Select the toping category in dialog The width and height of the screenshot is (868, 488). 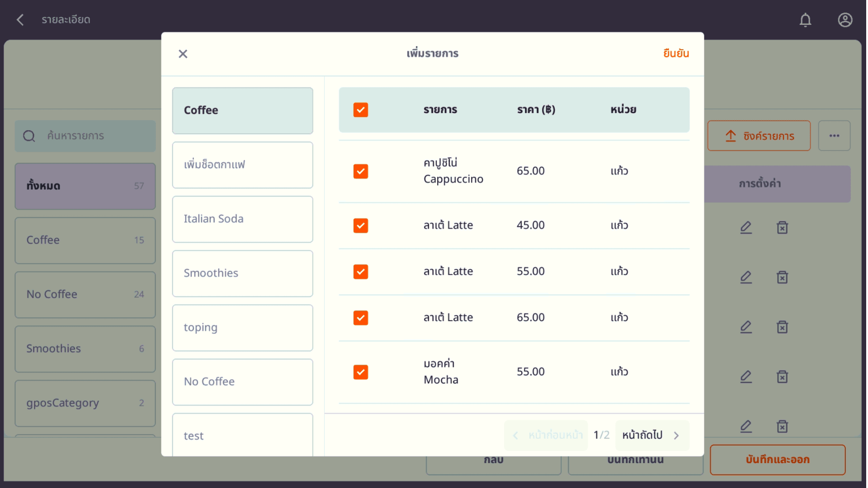(x=242, y=328)
